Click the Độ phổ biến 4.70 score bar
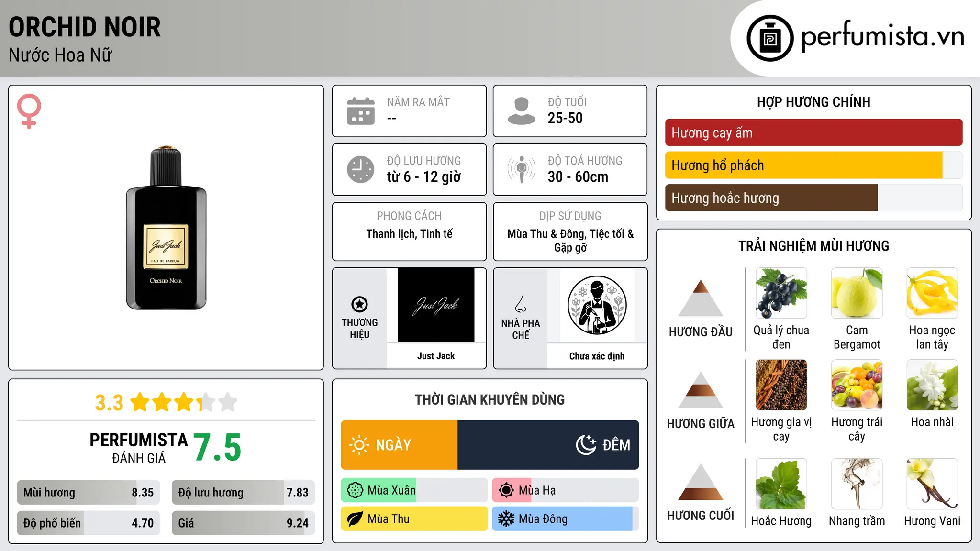 click(x=89, y=523)
